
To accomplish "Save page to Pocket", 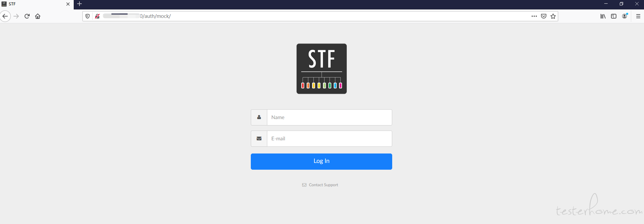I will 544,16.
